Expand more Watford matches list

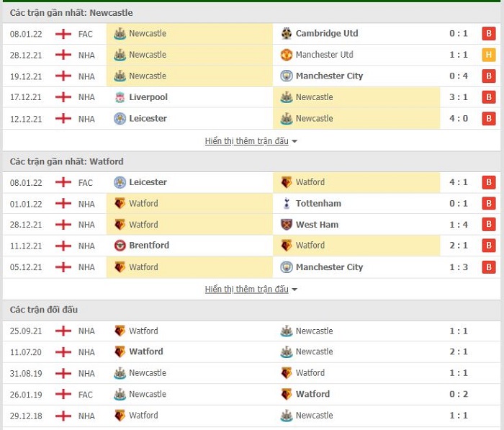pos(247,289)
